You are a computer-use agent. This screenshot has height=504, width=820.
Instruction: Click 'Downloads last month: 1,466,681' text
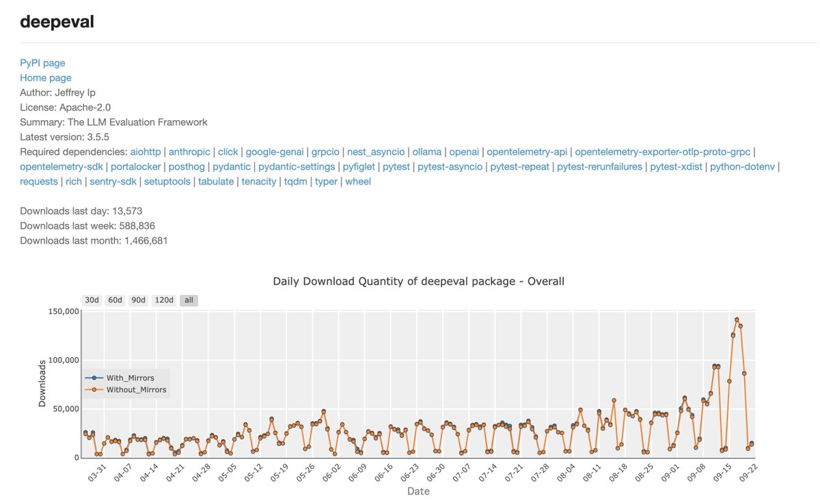(x=94, y=241)
